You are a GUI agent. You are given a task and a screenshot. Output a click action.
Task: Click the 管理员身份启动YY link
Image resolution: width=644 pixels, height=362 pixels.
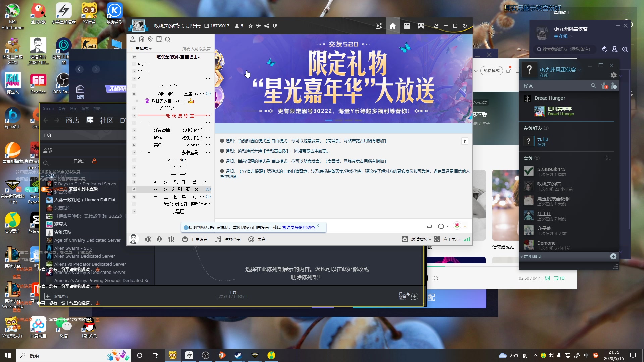tap(299, 227)
